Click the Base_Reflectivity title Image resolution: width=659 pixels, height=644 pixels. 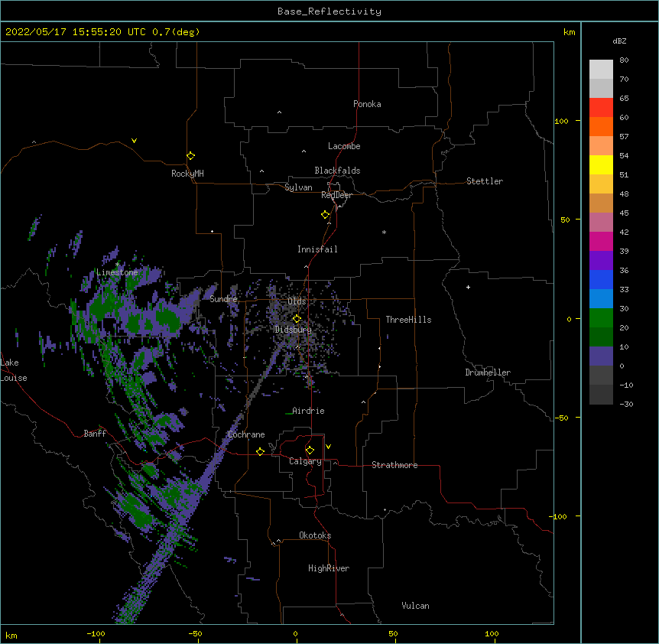pyautogui.click(x=329, y=11)
